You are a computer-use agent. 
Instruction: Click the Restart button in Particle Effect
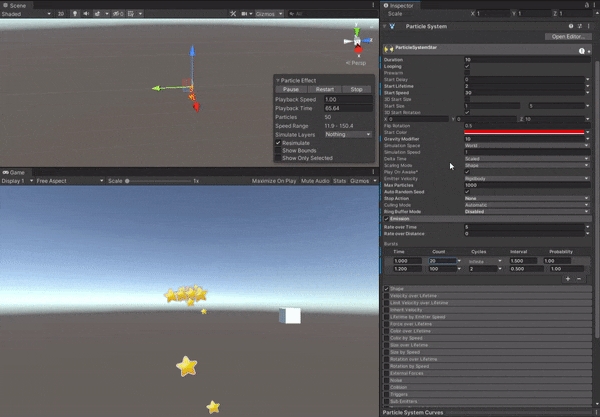325,89
